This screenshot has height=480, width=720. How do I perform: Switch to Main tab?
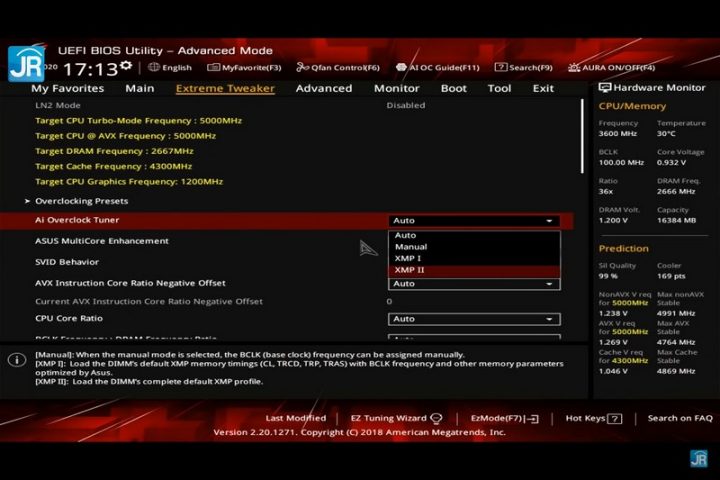pos(140,88)
